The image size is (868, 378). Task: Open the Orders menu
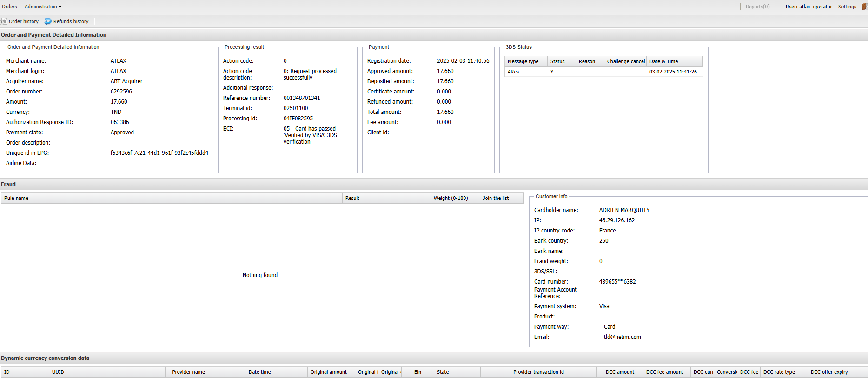coord(9,7)
